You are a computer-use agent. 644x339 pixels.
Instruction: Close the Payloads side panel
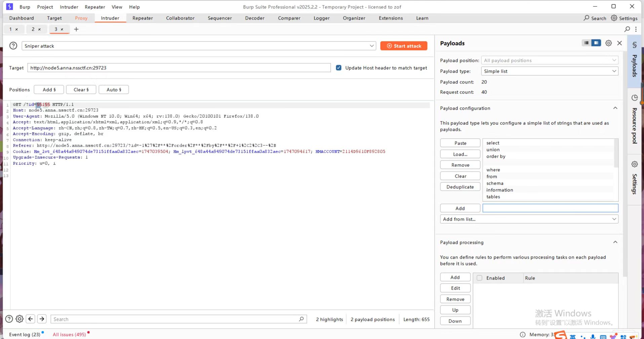coord(619,43)
